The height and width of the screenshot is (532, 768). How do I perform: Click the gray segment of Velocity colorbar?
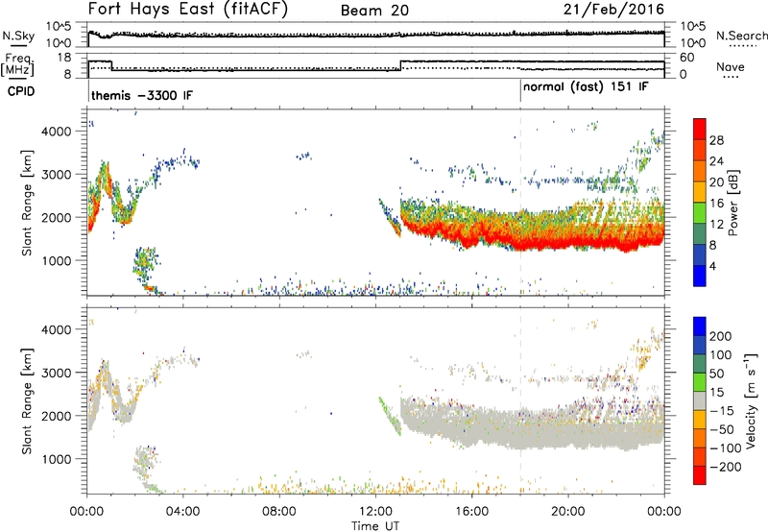tap(700, 400)
